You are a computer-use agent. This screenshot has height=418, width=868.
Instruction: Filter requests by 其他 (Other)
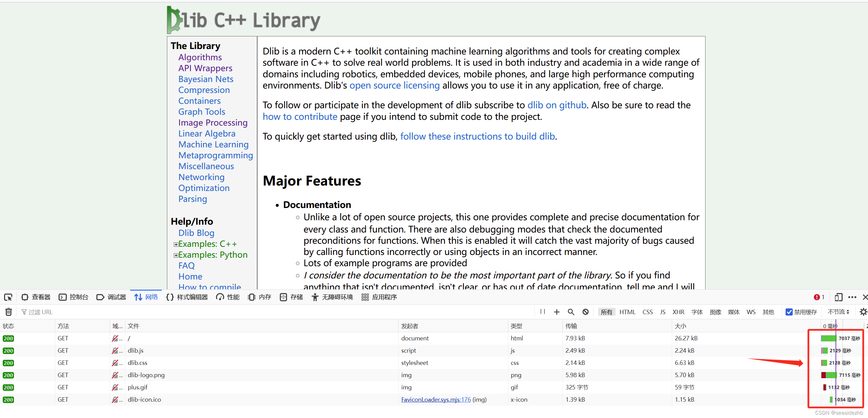click(768, 312)
